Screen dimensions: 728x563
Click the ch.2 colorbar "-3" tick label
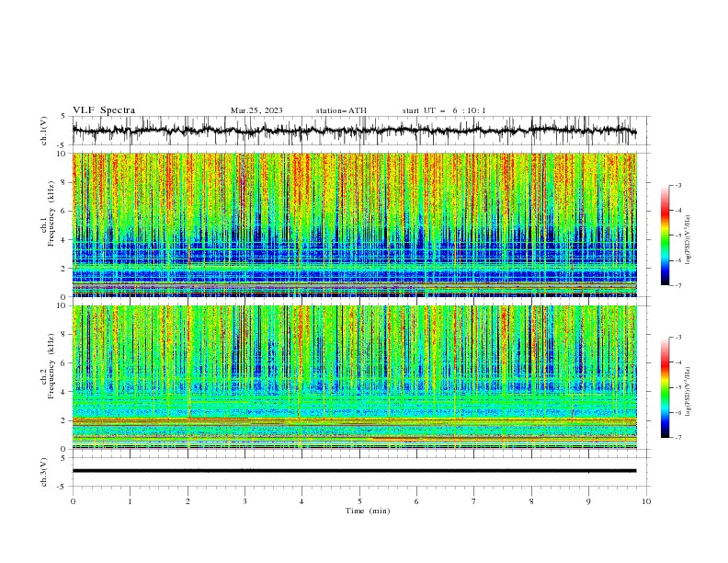[x=678, y=338]
